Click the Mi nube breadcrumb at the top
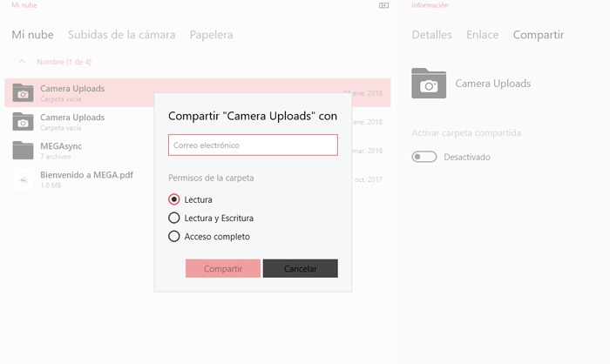Screen dimensions: 610x364 (24, 5)
